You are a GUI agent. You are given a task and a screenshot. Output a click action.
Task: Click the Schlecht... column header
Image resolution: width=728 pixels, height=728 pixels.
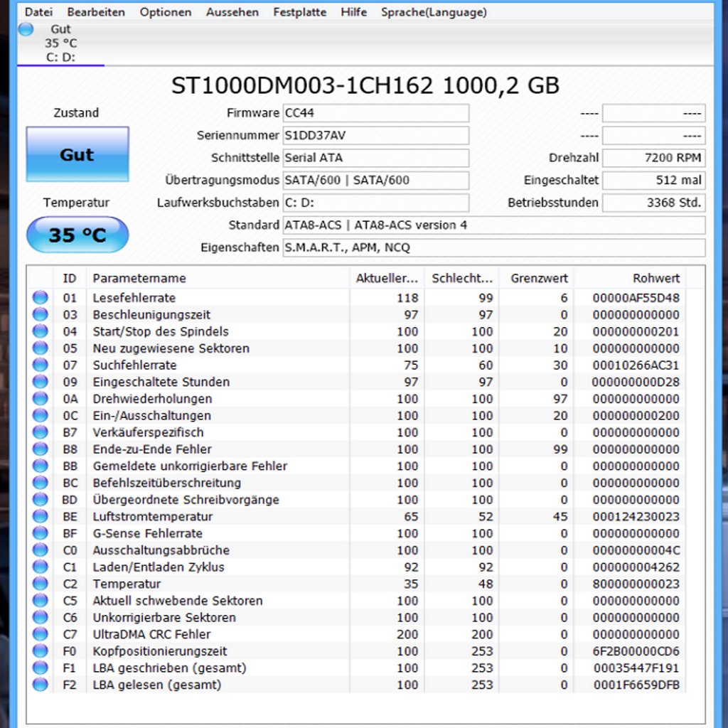(x=462, y=278)
